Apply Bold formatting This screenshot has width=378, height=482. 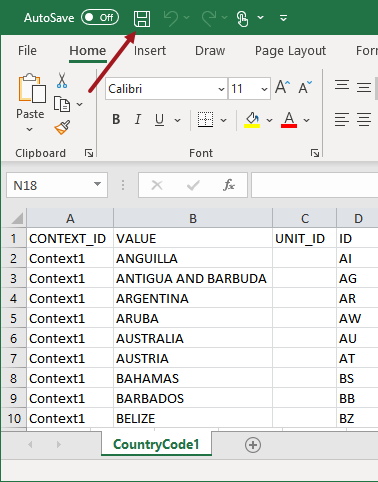[116, 119]
